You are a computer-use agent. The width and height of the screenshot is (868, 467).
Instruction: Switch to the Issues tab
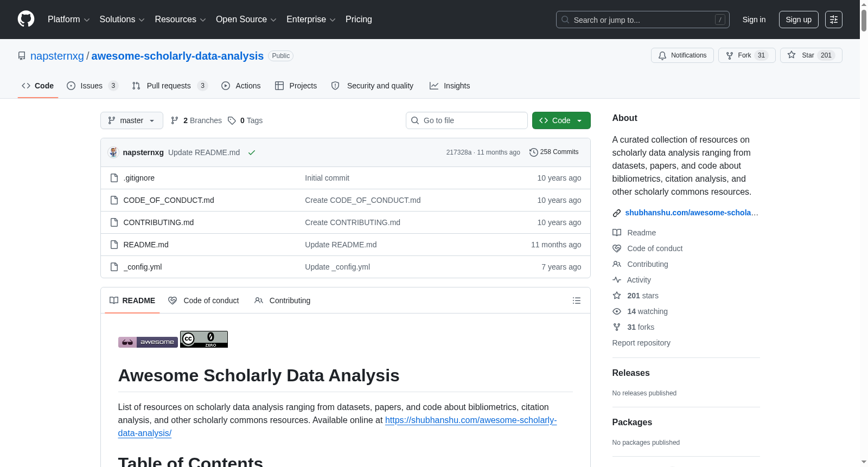point(92,86)
